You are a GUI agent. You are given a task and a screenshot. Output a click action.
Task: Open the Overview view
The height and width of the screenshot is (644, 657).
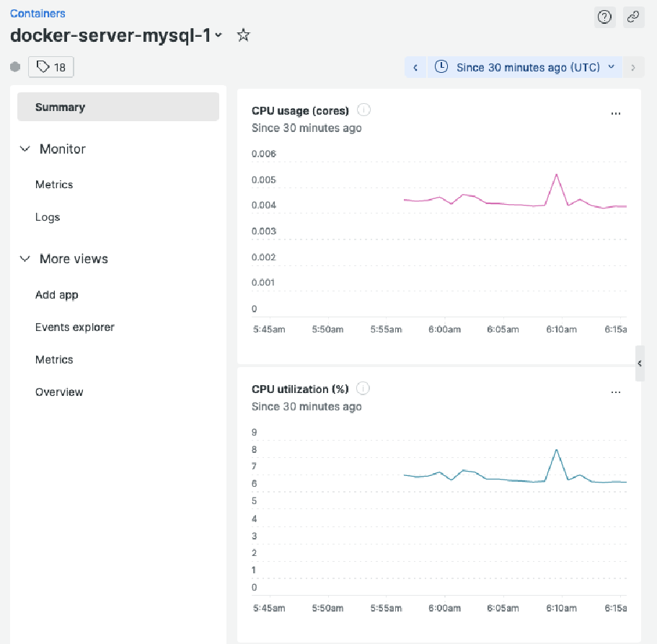coord(59,392)
